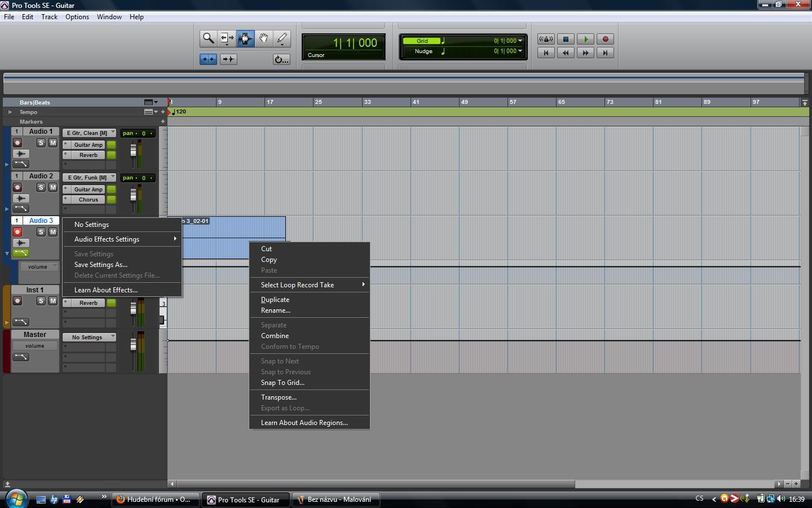This screenshot has height=508, width=812.
Task: Solo the Audio 2 track
Action: pos(41,187)
